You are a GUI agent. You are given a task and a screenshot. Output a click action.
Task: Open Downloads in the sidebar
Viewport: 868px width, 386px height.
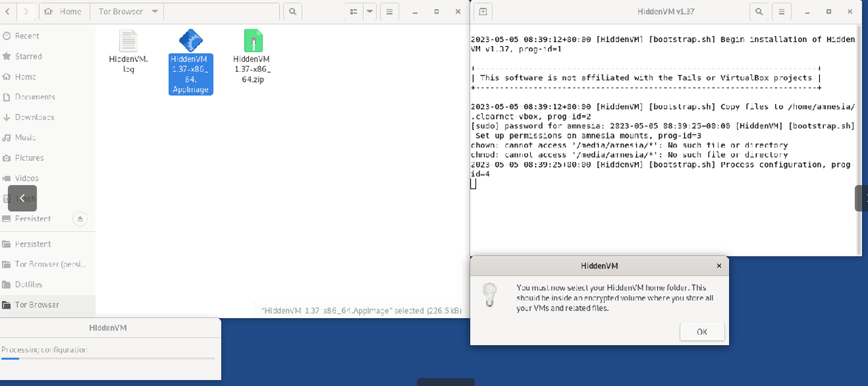[x=47, y=117]
